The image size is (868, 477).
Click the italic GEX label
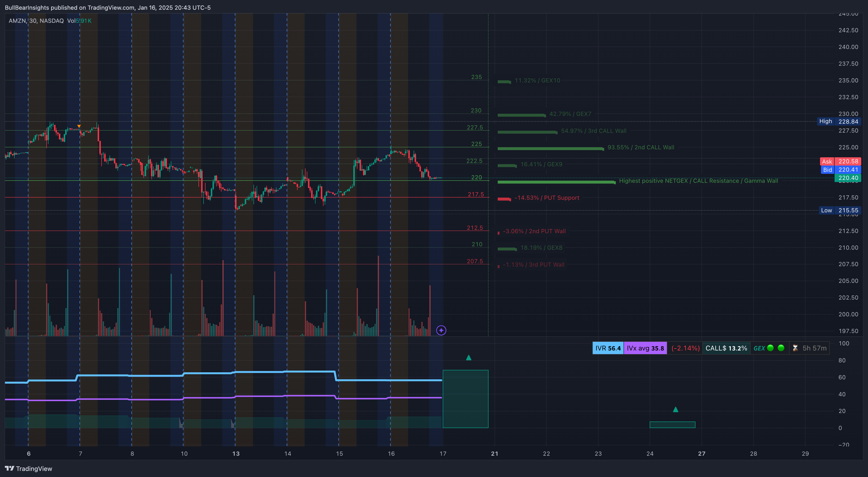click(x=759, y=349)
